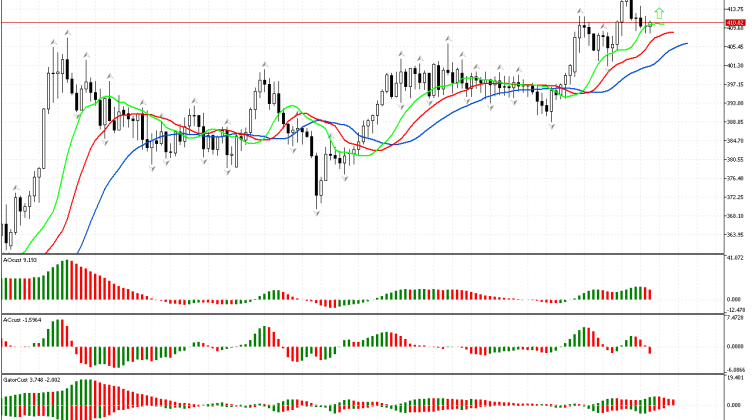The width and height of the screenshot is (752, 420).
Task: Click the 413.75 price scale label
Action: click(x=737, y=9)
